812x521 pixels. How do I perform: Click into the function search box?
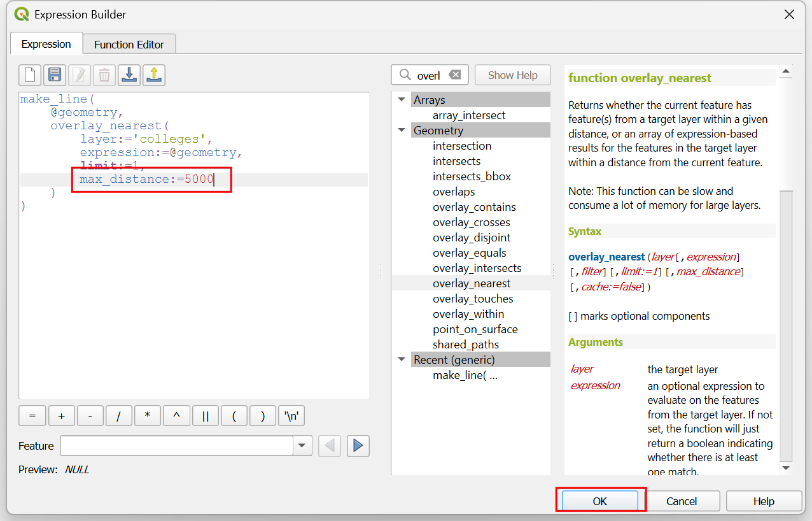tap(430, 75)
